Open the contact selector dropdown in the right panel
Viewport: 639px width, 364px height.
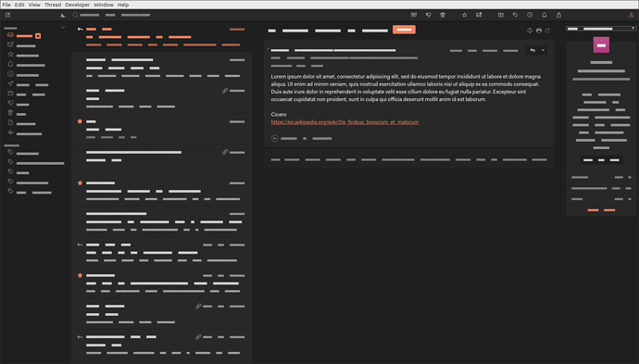point(601,29)
